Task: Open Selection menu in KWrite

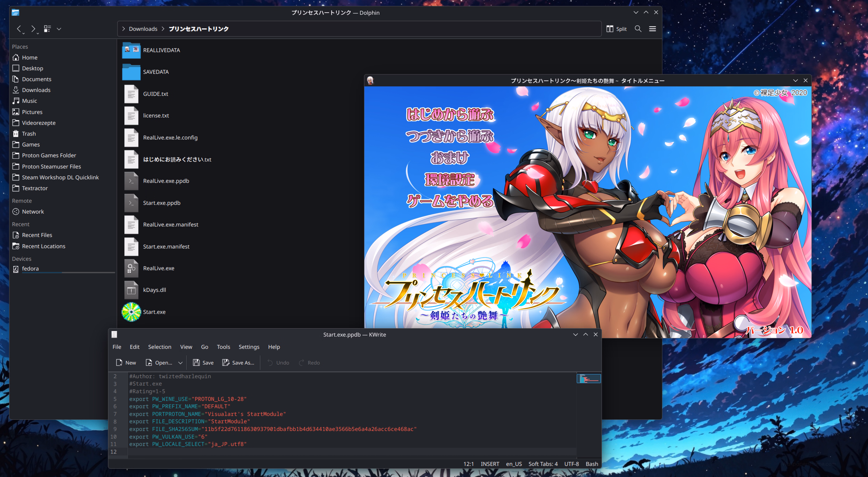Action: pos(160,347)
